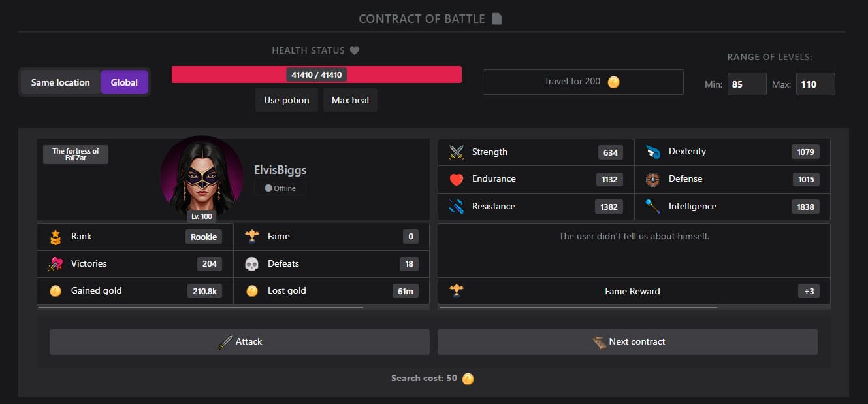868x404 pixels.
Task: Click the heart icon next to Health Status
Action: [x=355, y=50]
